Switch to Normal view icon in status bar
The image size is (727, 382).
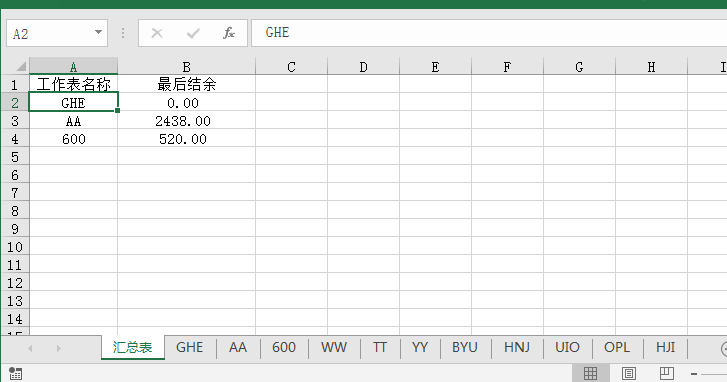590,373
